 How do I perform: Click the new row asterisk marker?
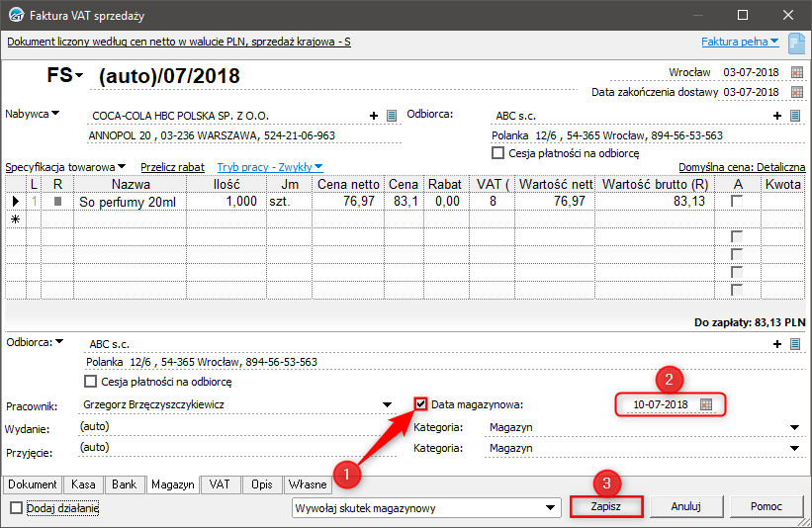16,219
